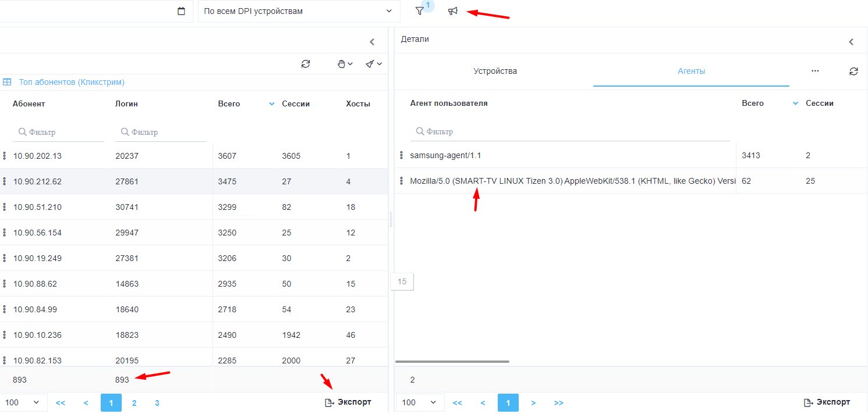
Task: Click the megaphone notifications icon
Action: coord(453,11)
